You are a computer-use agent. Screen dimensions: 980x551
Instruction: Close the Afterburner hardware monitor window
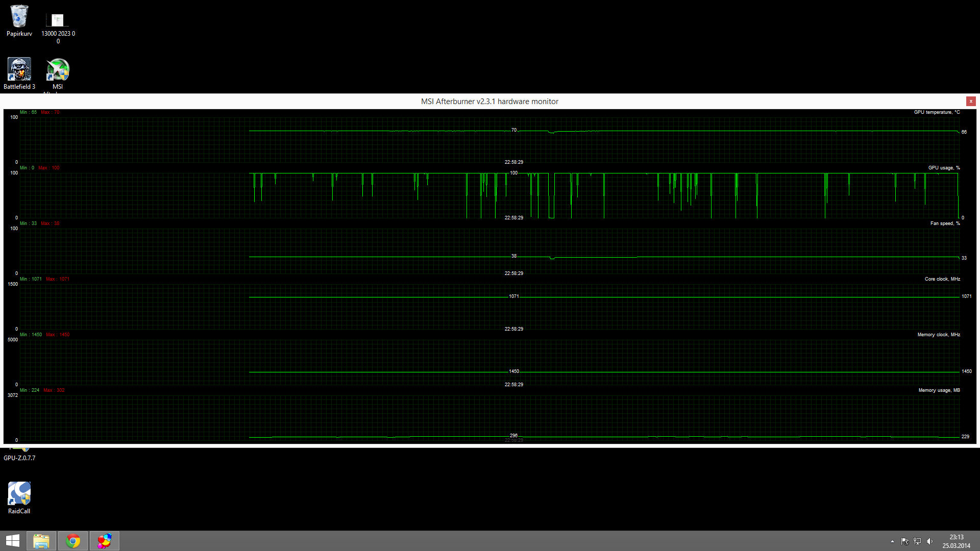[x=971, y=101]
